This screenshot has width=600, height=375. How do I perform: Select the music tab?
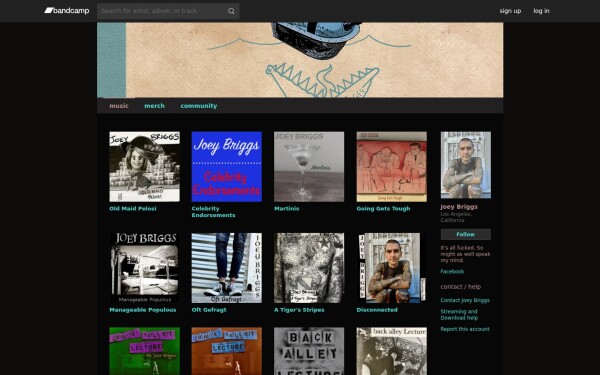(x=119, y=106)
